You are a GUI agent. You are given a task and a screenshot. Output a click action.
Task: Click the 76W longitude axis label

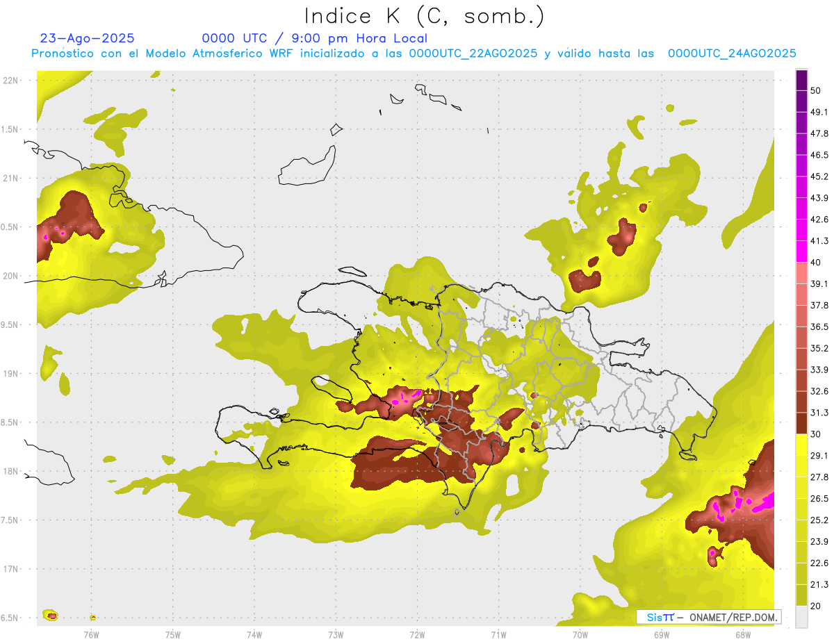(91, 634)
